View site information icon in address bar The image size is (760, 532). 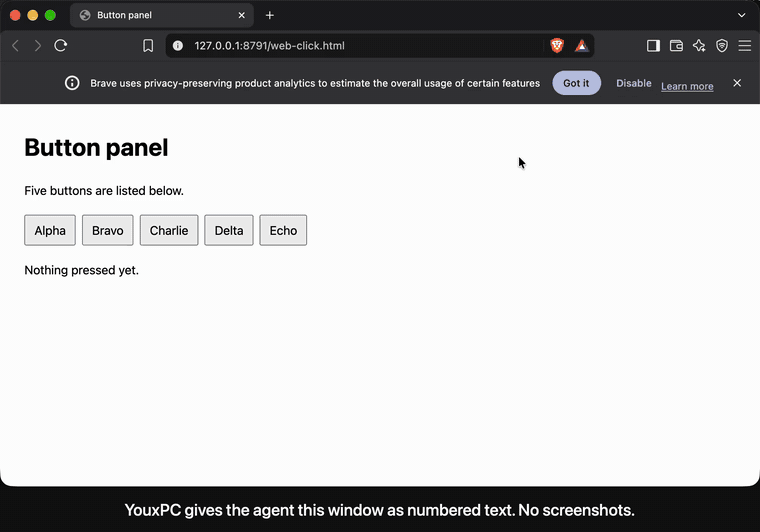(178, 46)
